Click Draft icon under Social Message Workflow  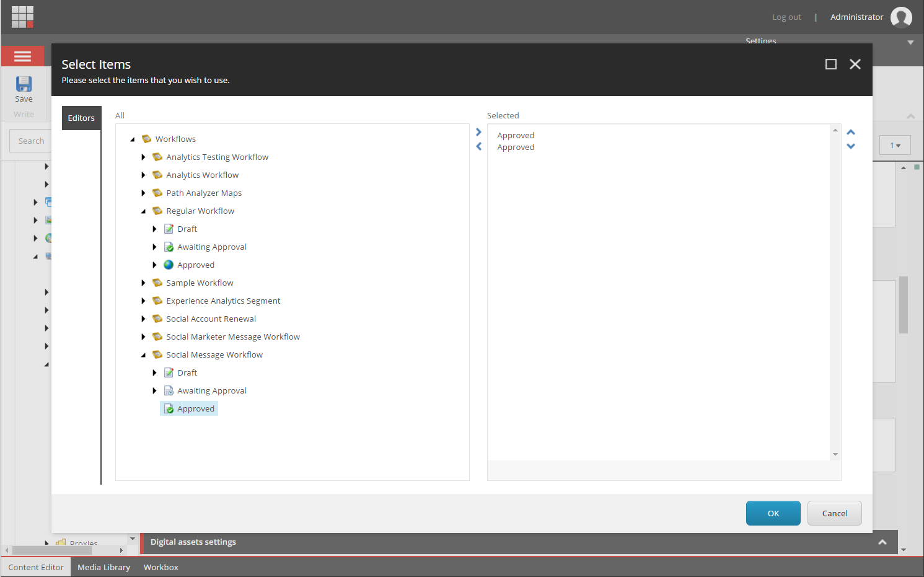(x=169, y=372)
